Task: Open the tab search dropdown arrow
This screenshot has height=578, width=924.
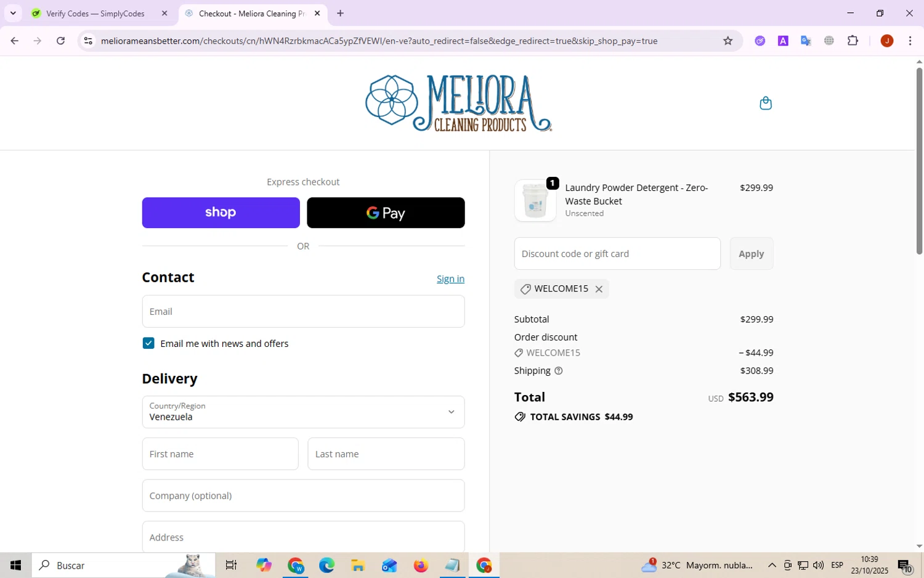Action: 13,13
